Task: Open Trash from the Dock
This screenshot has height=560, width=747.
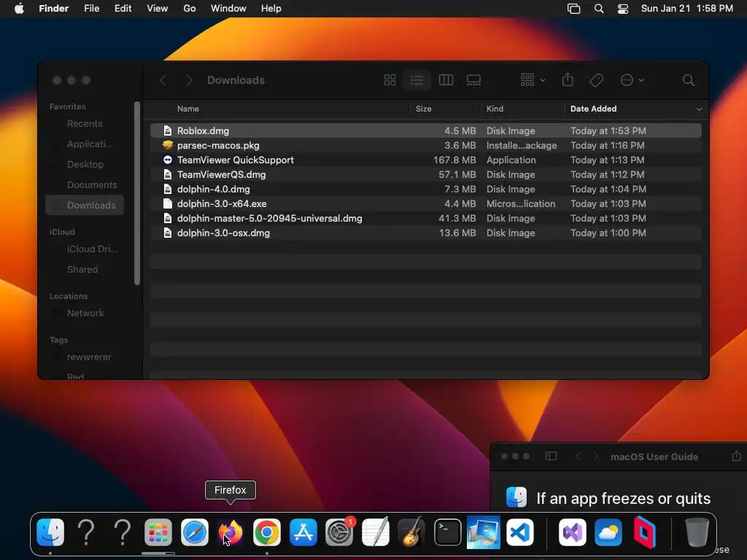Action: pos(697,532)
